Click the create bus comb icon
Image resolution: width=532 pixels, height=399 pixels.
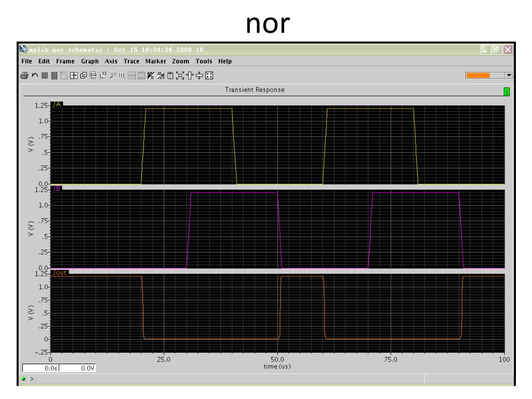(112, 76)
